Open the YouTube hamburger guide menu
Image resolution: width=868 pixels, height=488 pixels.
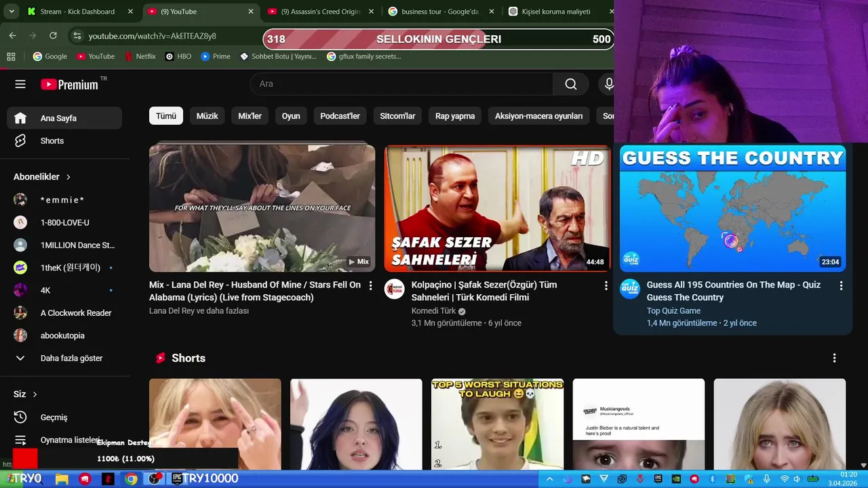[x=20, y=84]
